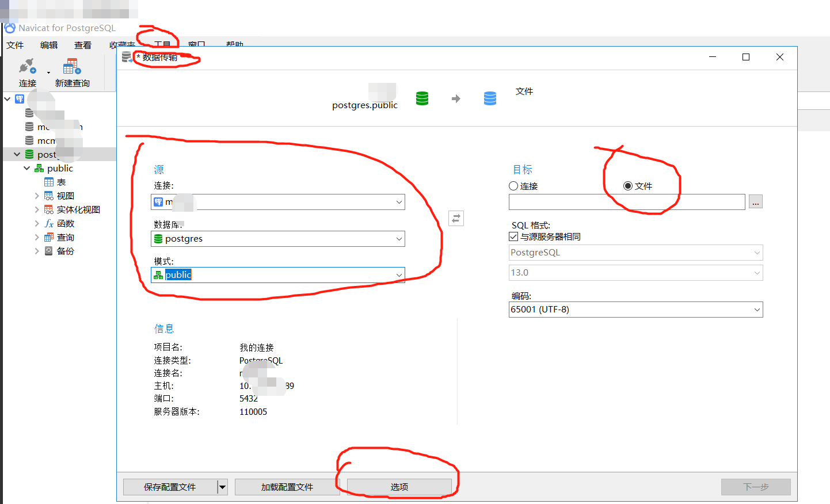Click the 加载配置文件 button
Viewport: 830px width, 504px height.
287,486
